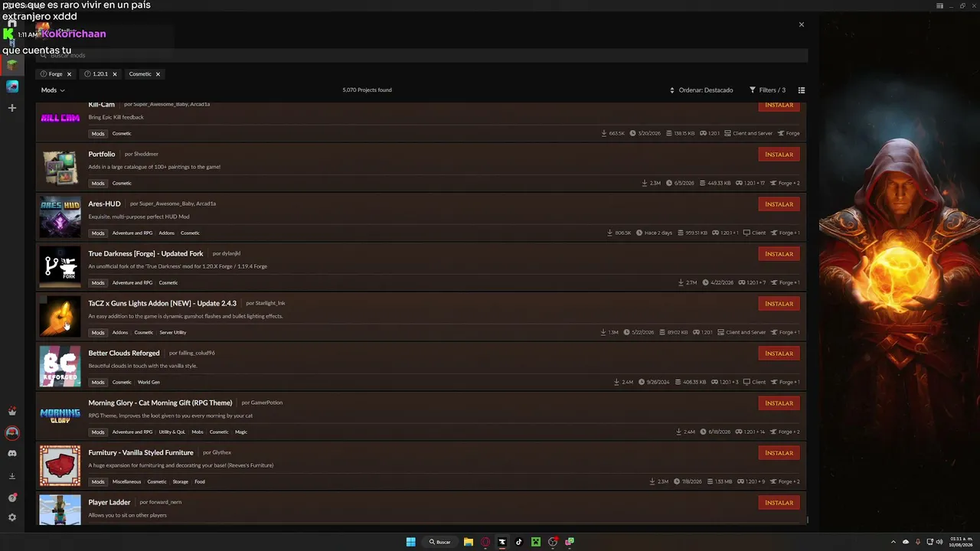Screen dimensions: 980x551
Task: Select the Magic tag on Morning Glory
Action: pyautogui.click(x=241, y=432)
